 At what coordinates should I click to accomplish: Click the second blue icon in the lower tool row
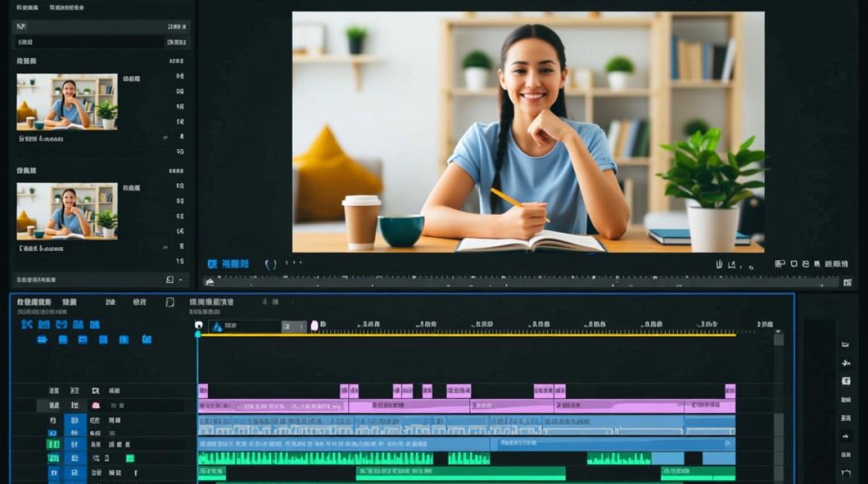63,339
